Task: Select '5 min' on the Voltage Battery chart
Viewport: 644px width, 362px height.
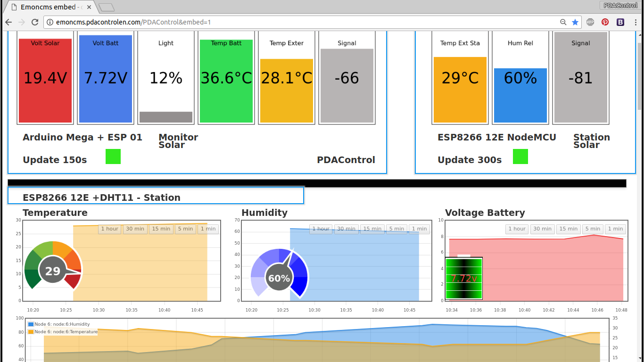Action: [593, 229]
